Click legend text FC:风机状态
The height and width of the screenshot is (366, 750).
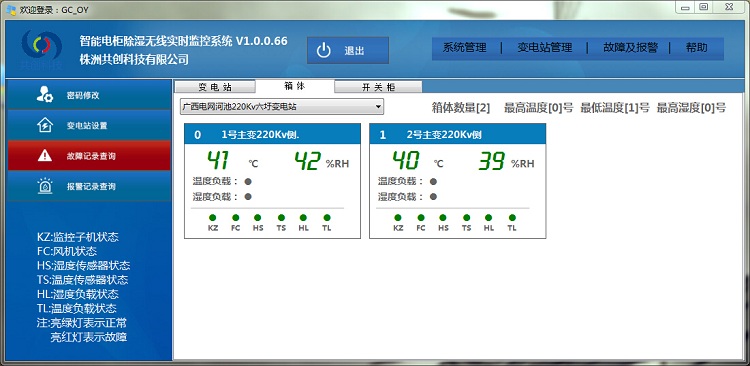[x=66, y=251]
